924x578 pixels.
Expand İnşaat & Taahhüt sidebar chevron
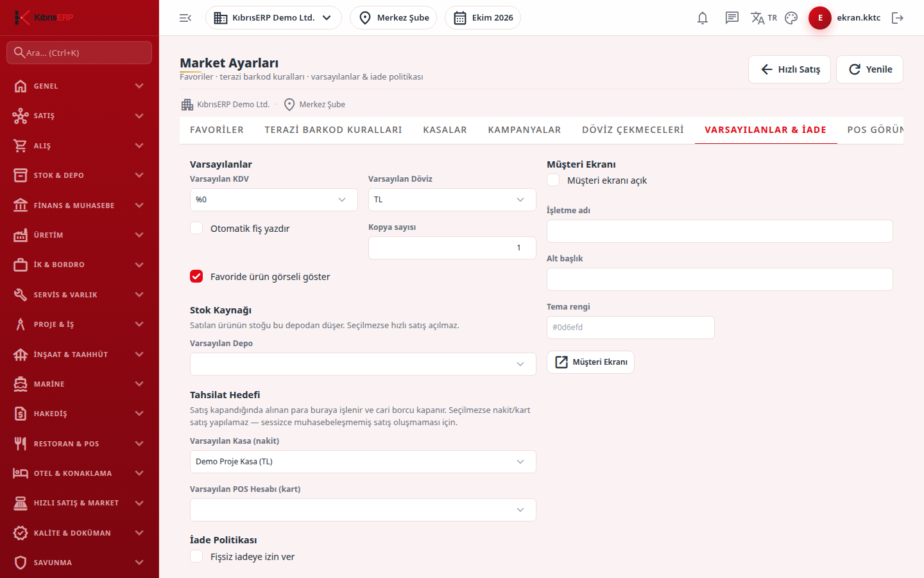click(139, 355)
